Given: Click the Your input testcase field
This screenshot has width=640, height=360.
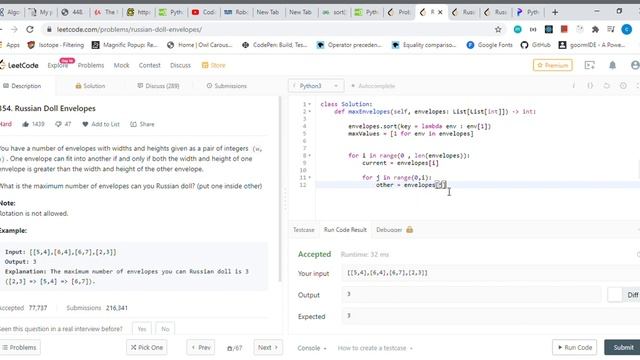Looking at the screenshot, I should click(x=490, y=273).
